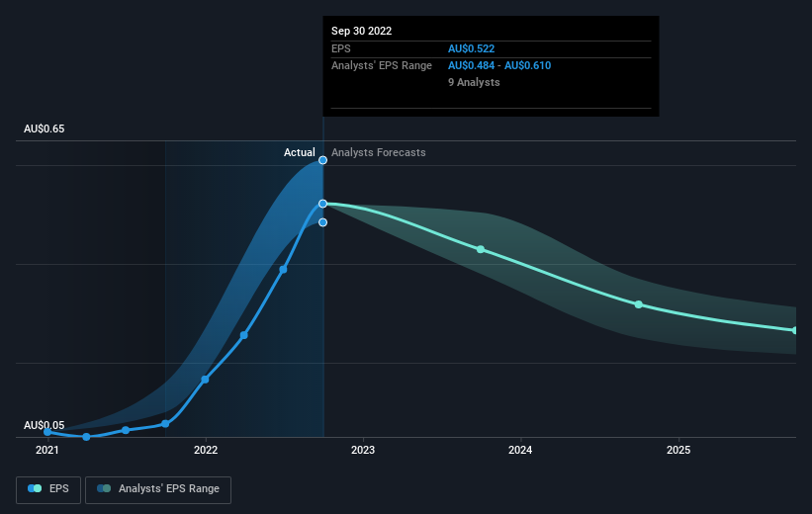812x514 pixels.
Task: Click the forecast data point near late 2024
Action: (x=639, y=304)
